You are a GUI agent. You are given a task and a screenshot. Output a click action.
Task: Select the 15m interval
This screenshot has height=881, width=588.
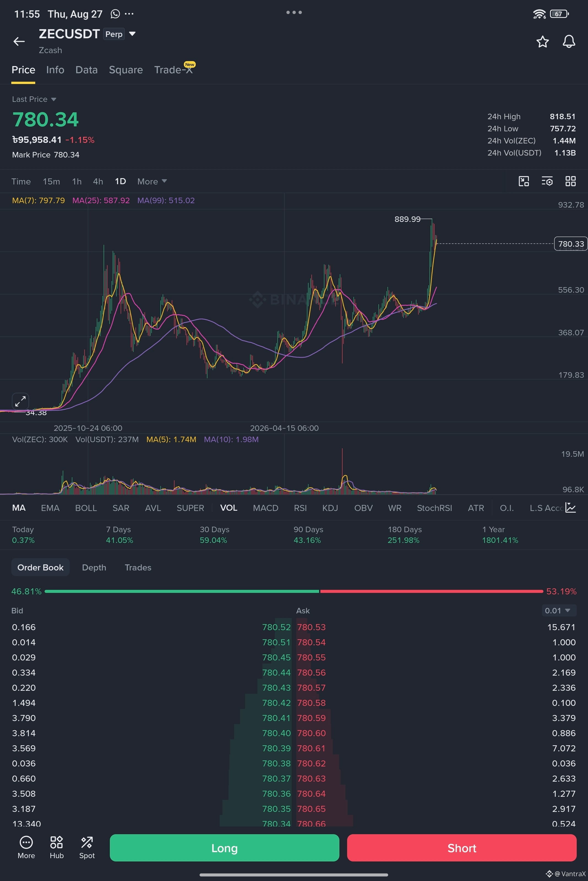[x=51, y=181]
